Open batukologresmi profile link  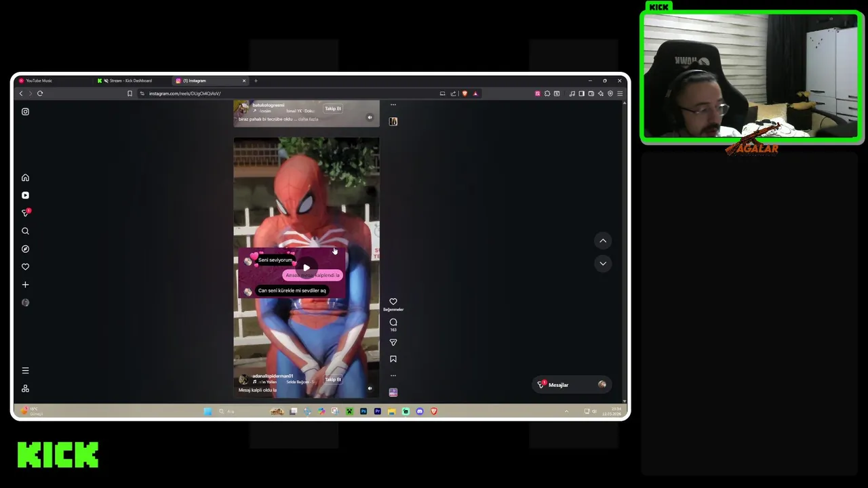click(x=268, y=105)
